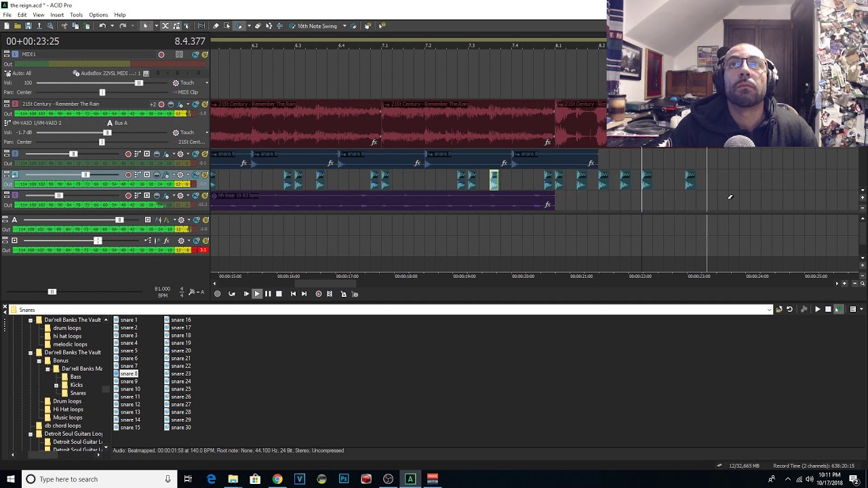Start preview in the Explorer panel

817,309
